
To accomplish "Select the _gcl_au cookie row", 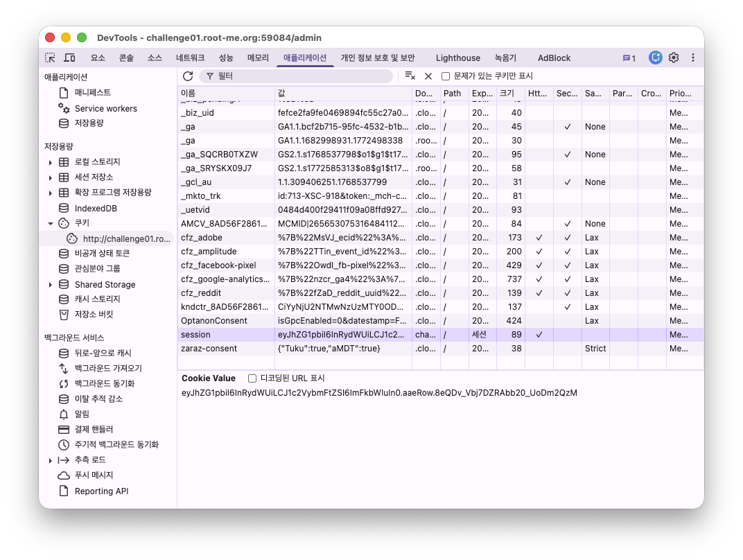I will tap(440, 182).
